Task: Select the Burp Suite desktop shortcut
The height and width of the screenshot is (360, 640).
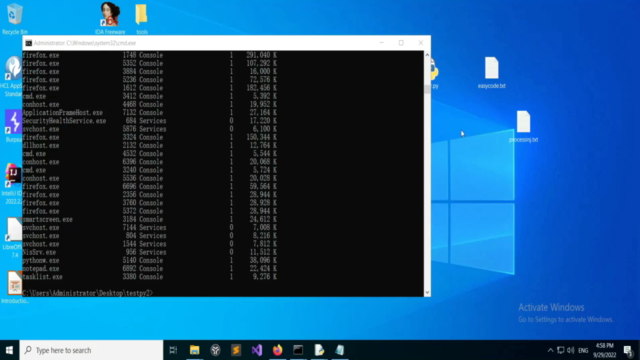Action: click(x=13, y=126)
